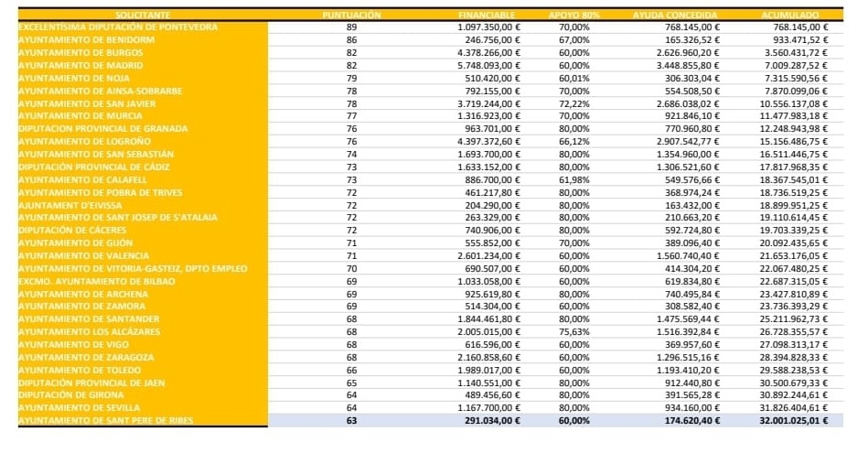Image resolution: width=868 pixels, height=453 pixels.
Task: Select financiable amount 291.034,00 € in last row
Action: 493,420
